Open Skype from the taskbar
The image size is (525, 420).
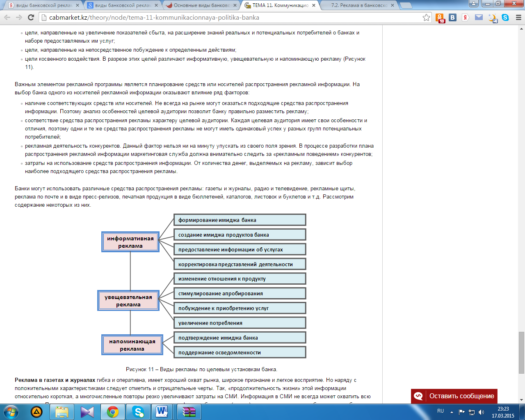[x=138, y=411]
